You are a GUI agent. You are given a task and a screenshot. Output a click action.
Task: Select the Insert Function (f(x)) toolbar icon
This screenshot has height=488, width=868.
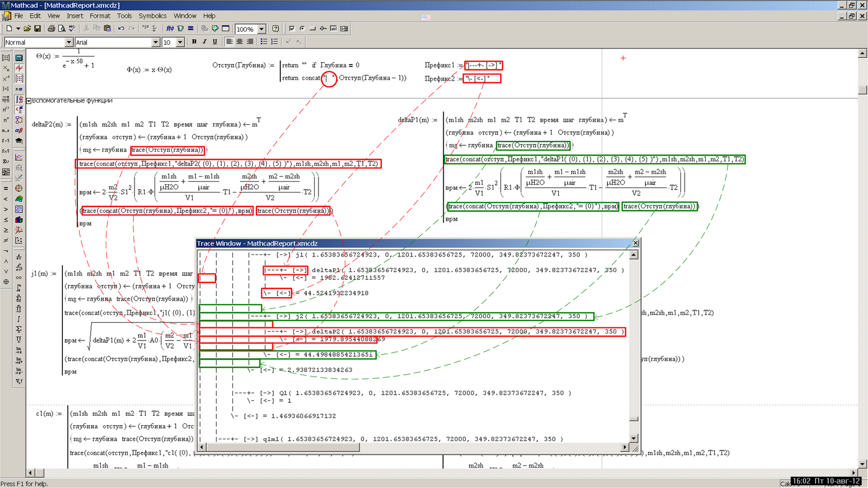click(169, 29)
